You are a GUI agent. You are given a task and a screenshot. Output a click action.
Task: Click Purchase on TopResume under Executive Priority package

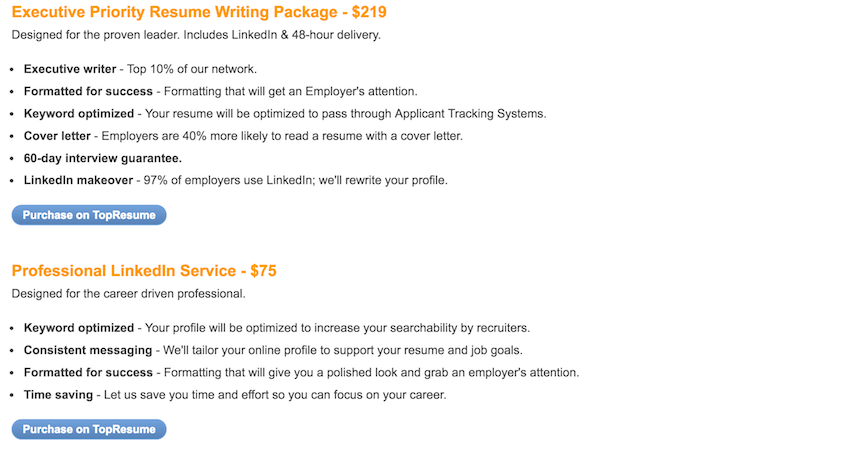[89, 215]
